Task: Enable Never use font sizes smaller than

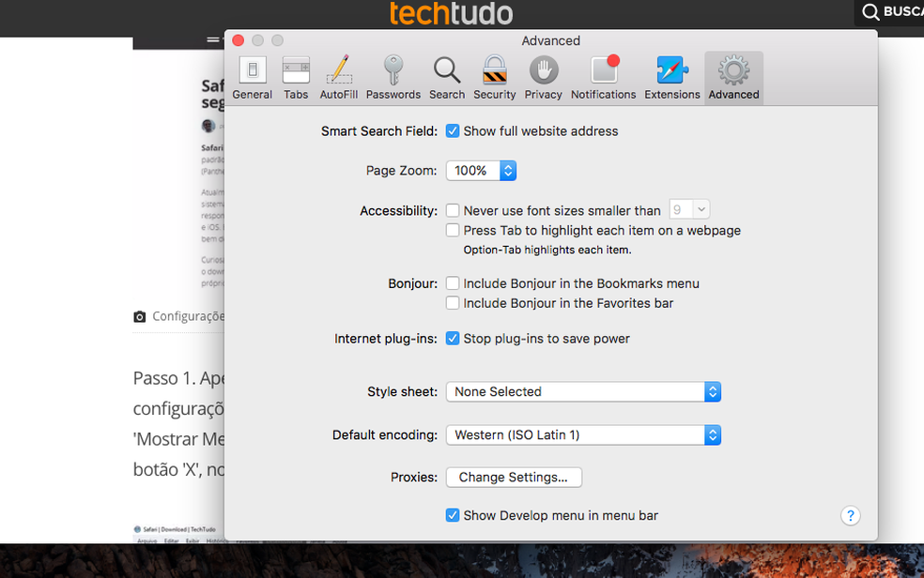Action: tap(453, 210)
